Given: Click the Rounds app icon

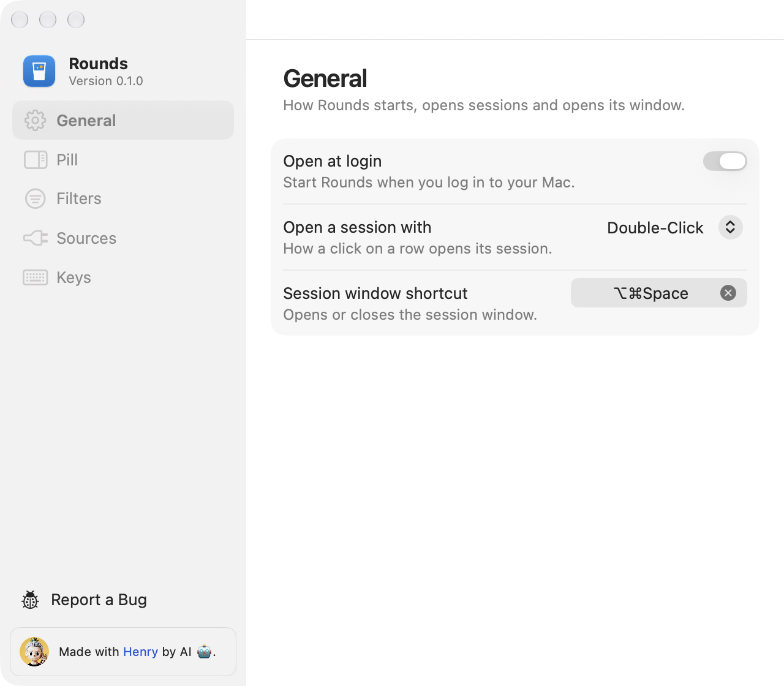Looking at the screenshot, I should [x=39, y=71].
